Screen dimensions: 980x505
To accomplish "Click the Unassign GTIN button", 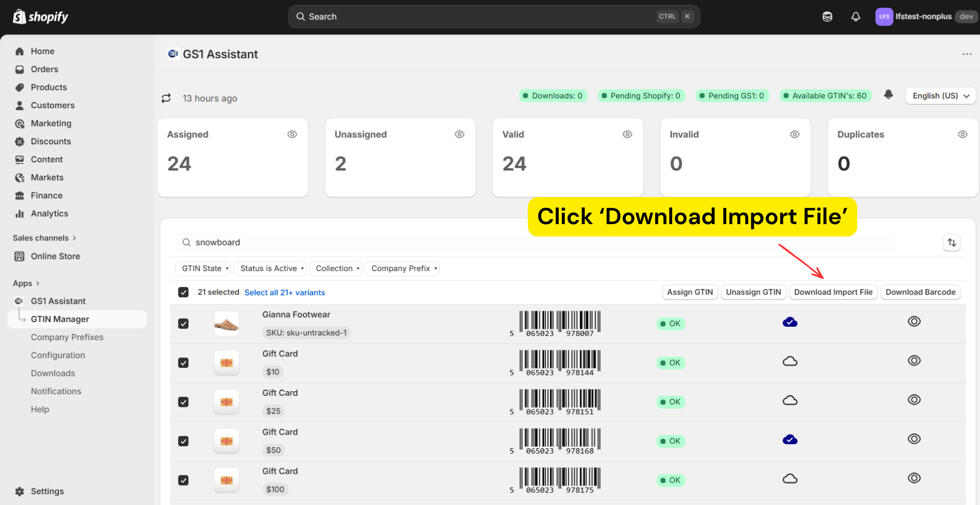I will pyautogui.click(x=754, y=292).
